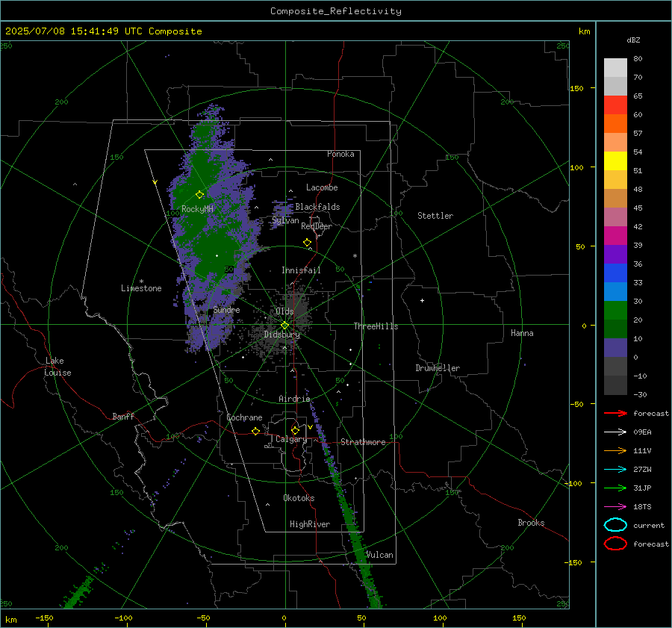The width and height of the screenshot is (672, 628).
Task: Click the HighRiver town label
Action: [x=310, y=524]
